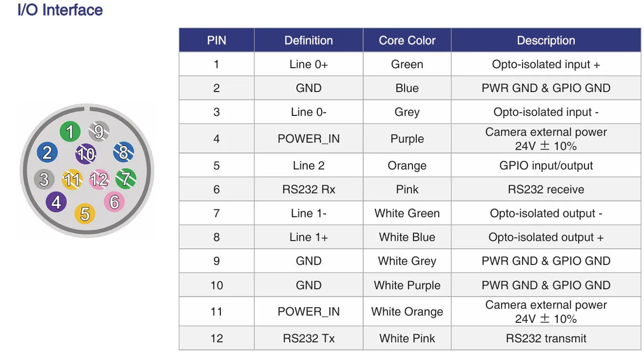Click striped grey pin 9

tap(99, 132)
